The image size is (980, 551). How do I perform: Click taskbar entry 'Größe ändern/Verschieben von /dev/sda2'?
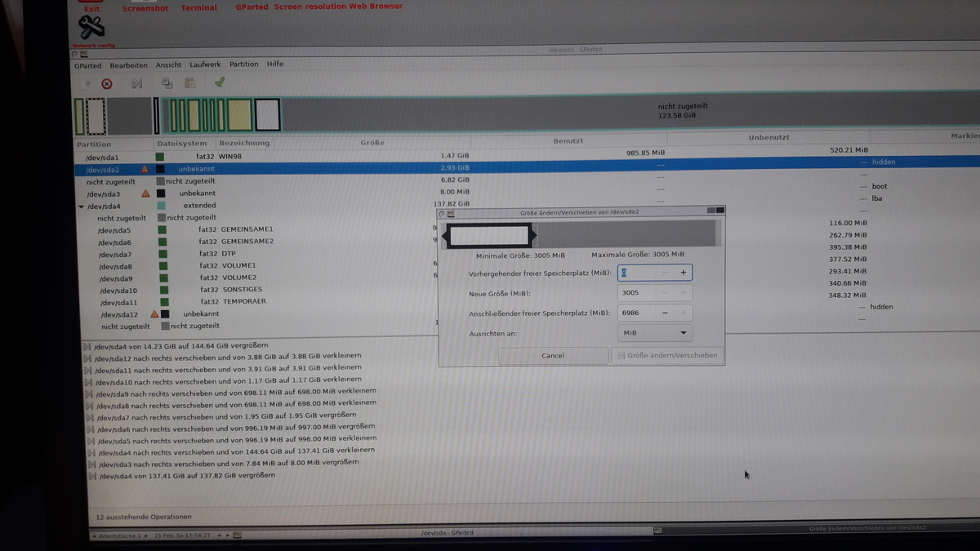pos(866,529)
